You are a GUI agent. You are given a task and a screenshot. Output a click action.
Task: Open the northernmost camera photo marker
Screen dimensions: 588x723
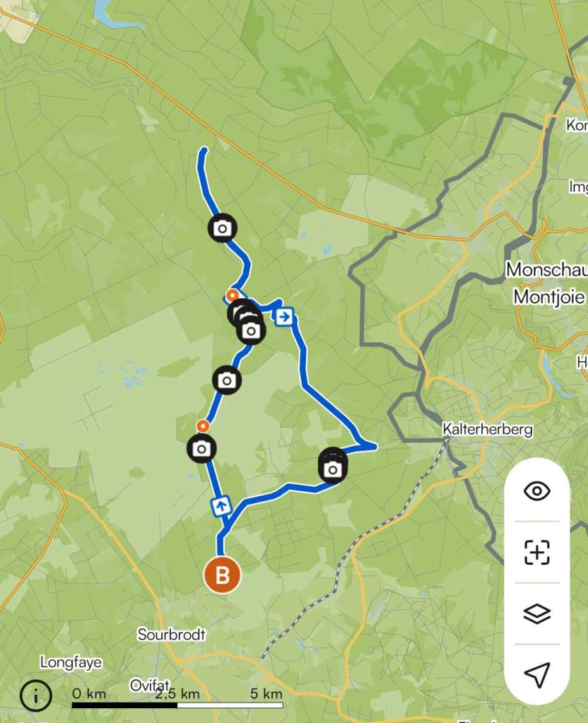(223, 228)
